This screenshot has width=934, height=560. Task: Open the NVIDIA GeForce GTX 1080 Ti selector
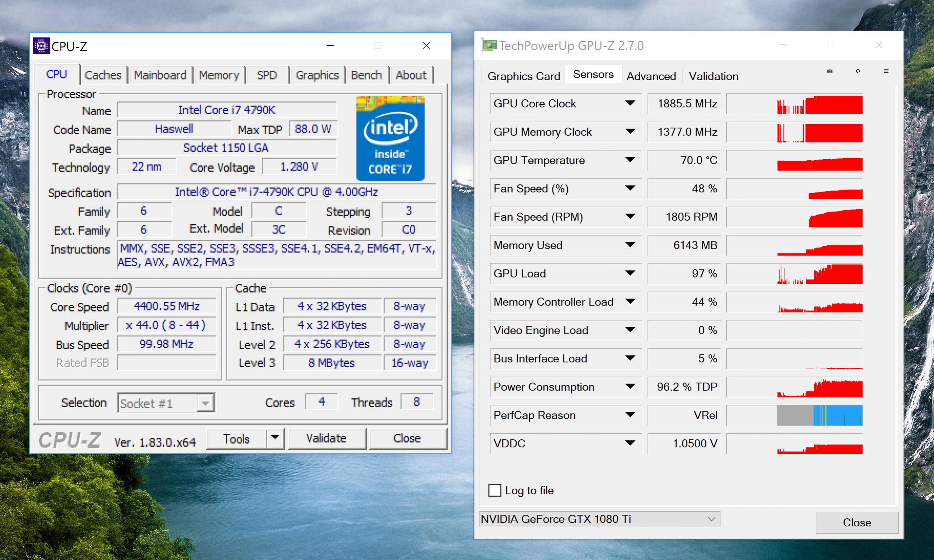click(600, 519)
